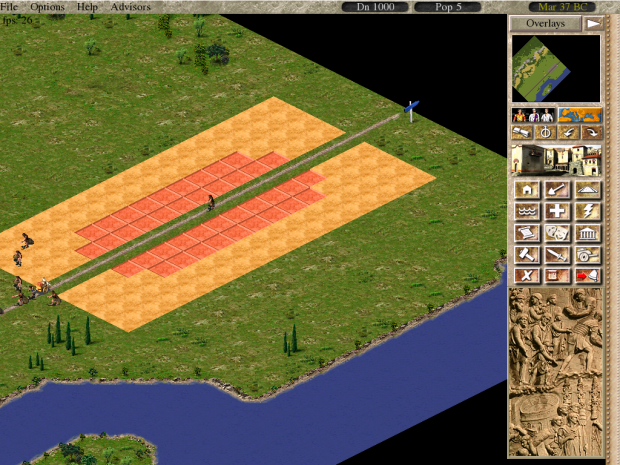The width and height of the screenshot is (620, 465).
Task: Open the Security sword menu
Action: click(557, 255)
